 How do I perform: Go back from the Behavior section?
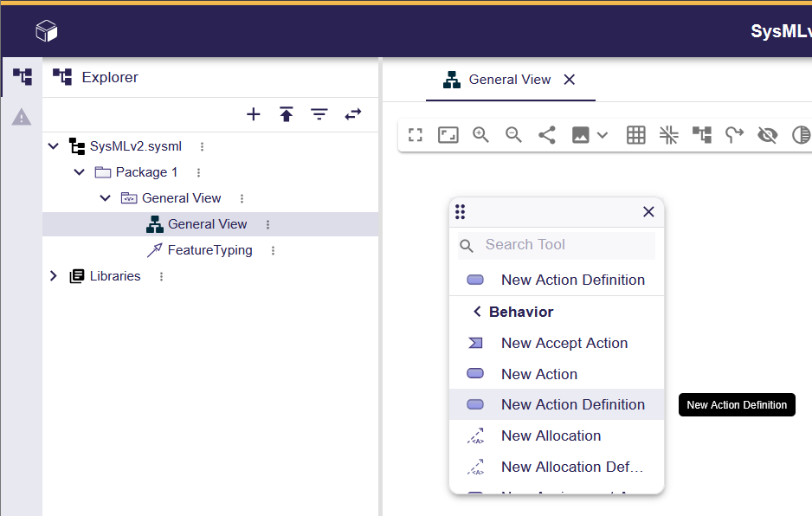click(x=477, y=312)
